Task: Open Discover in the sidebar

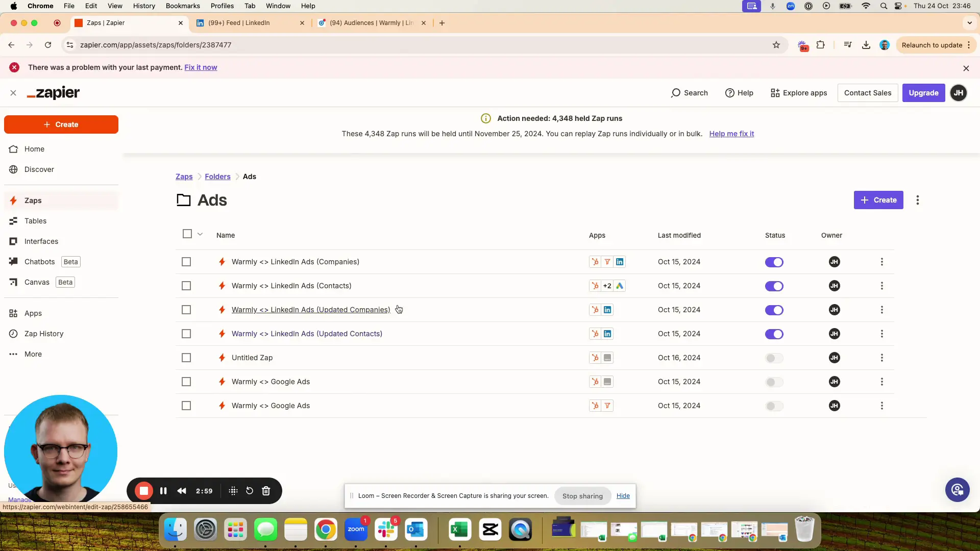Action: [x=39, y=169]
